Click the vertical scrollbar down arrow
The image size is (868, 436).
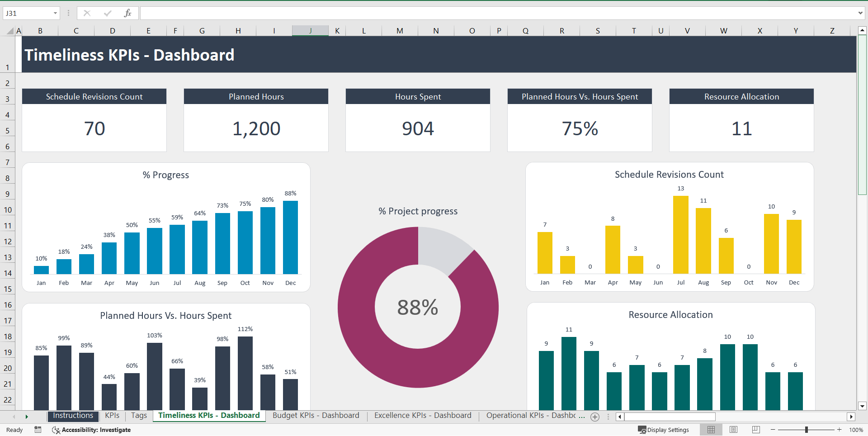pyautogui.click(x=862, y=406)
